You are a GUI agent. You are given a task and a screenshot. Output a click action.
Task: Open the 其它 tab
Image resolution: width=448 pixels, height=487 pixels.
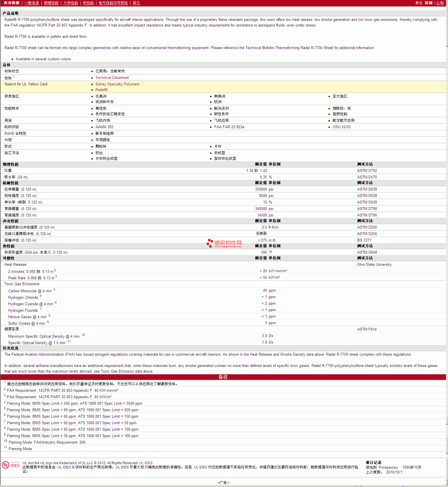[x=136, y=3]
